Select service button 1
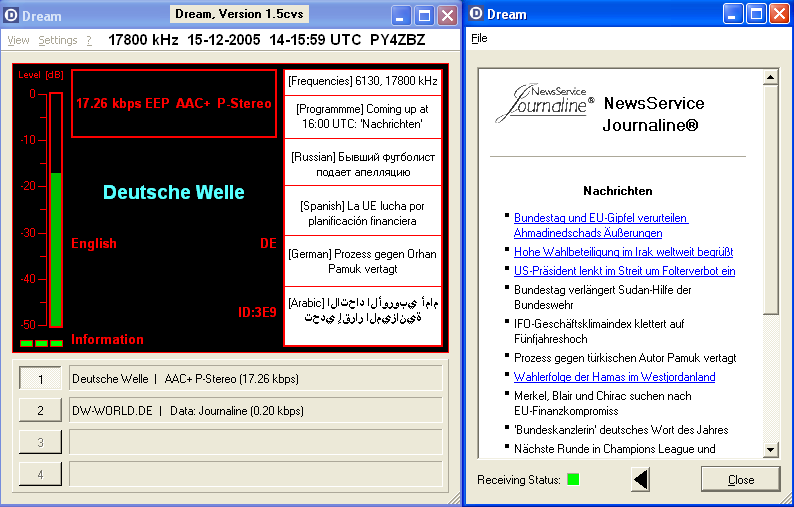The image size is (794, 507). [x=41, y=379]
